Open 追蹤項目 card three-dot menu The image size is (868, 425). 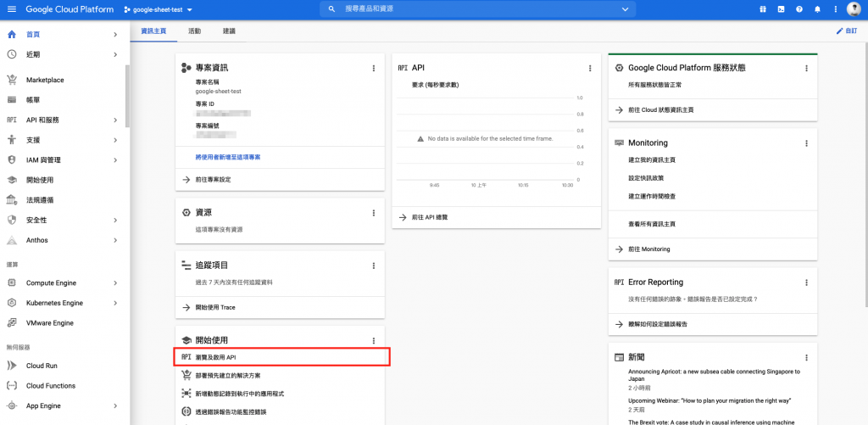pyautogui.click(x=374, y=266)
